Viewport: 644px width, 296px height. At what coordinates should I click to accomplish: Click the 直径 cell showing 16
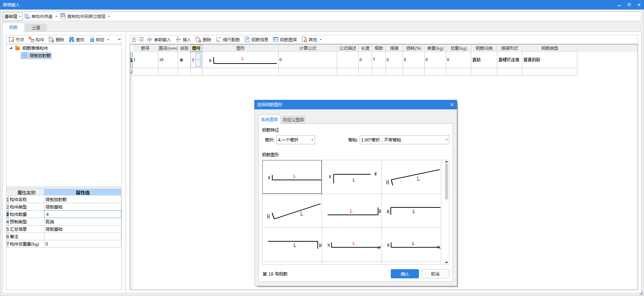(x=168, y=60)
